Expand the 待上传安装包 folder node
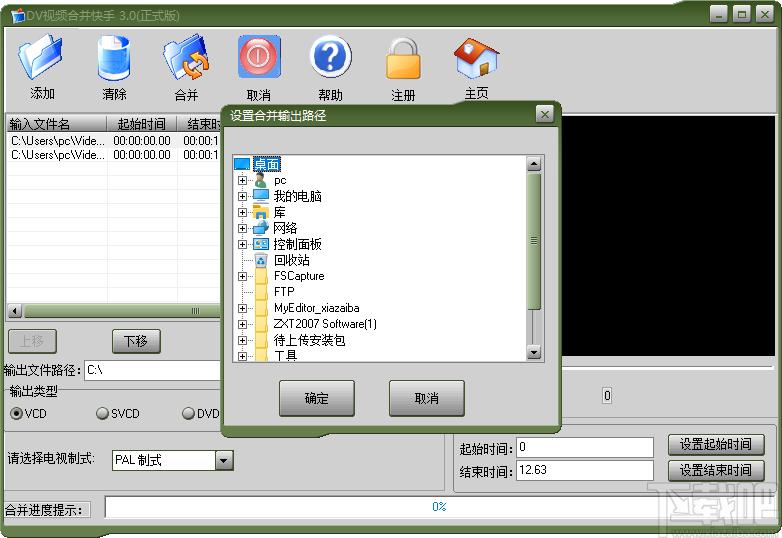 pos(242,340)
